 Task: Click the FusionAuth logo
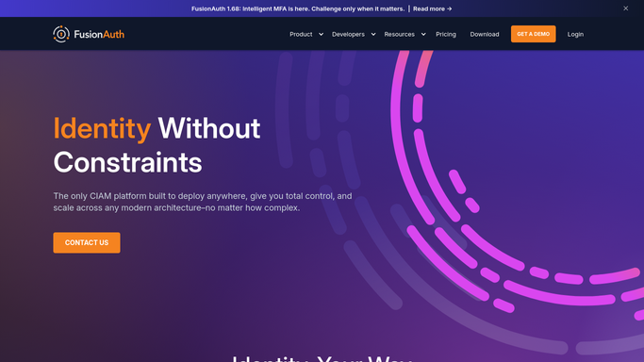[x=89, y=34]
